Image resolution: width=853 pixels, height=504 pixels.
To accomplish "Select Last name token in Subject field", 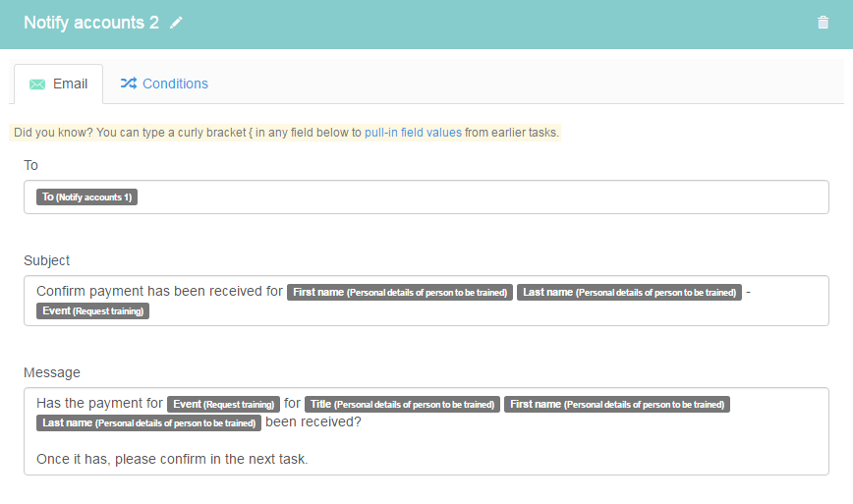I will [x=629, y=292].
